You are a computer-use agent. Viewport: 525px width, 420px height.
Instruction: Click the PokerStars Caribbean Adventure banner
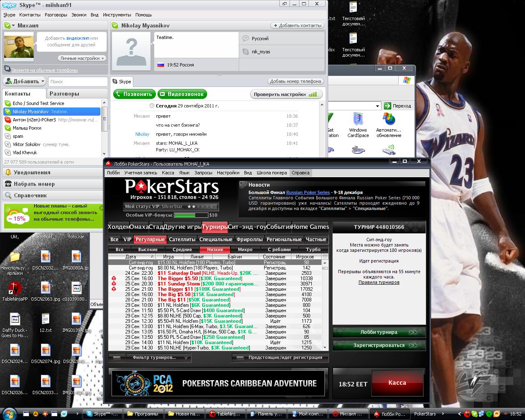pos(218,383)
